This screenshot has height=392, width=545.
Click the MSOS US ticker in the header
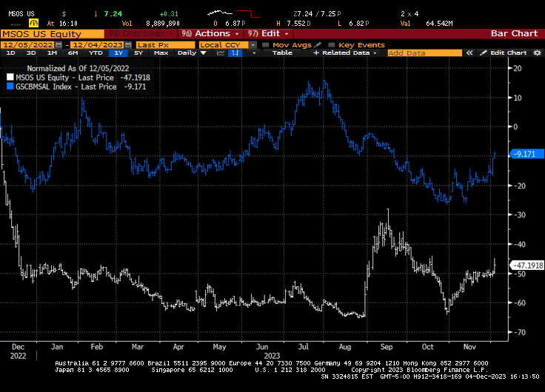(x=21, y=14)
